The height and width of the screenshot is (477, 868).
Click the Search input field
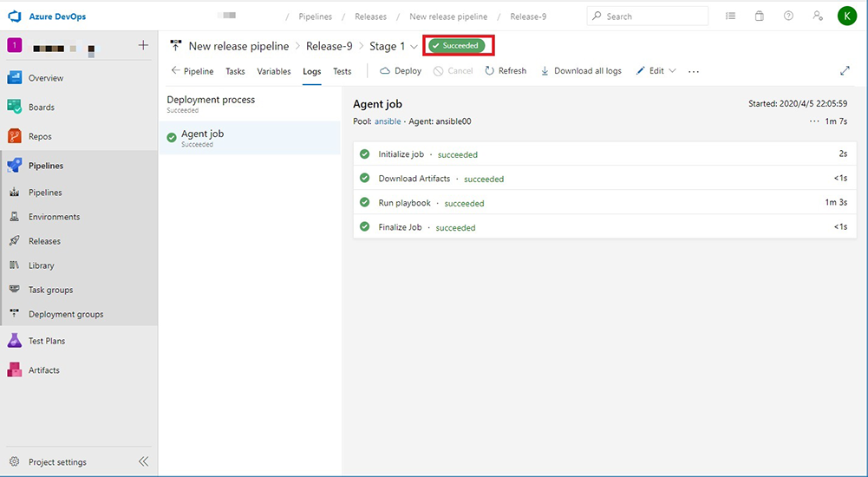point(647,16)
